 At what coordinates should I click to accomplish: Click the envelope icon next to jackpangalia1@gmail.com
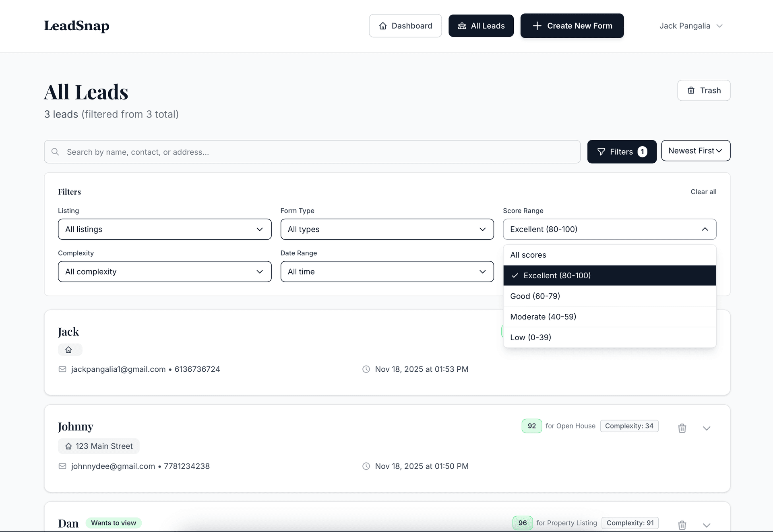coord(62,369)
